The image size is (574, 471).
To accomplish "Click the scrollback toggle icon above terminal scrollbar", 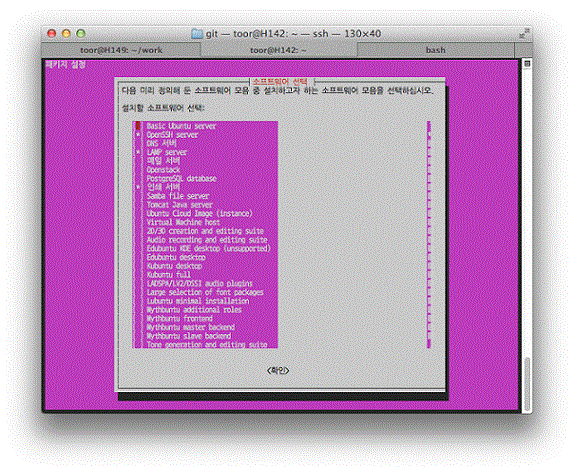I will [x=527, y=63].
